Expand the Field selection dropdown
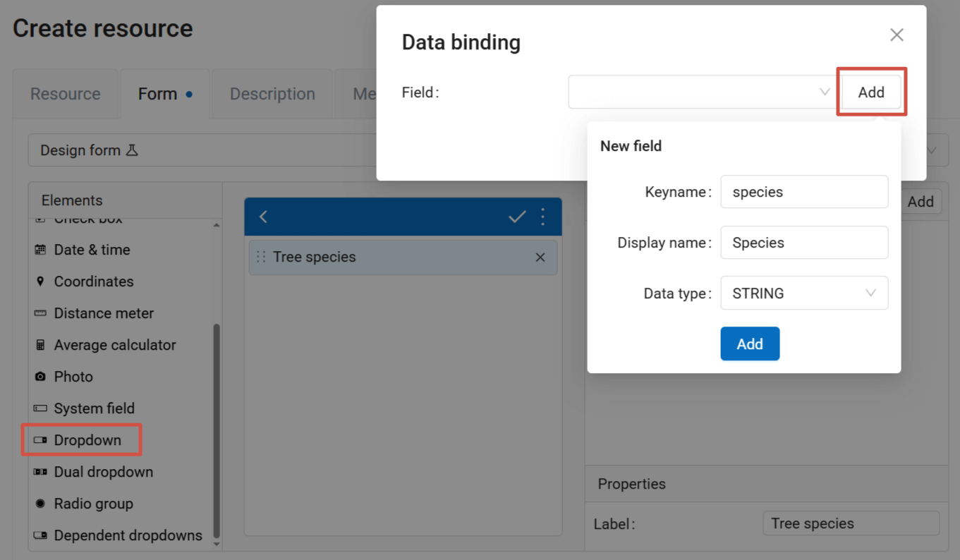The image size is (960, 560). pyautogui.click(x=700, y=92)
